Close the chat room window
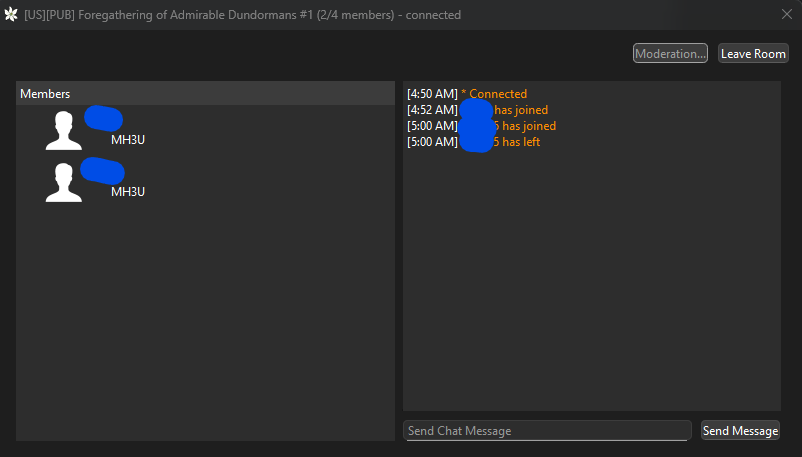 point(787,14)
